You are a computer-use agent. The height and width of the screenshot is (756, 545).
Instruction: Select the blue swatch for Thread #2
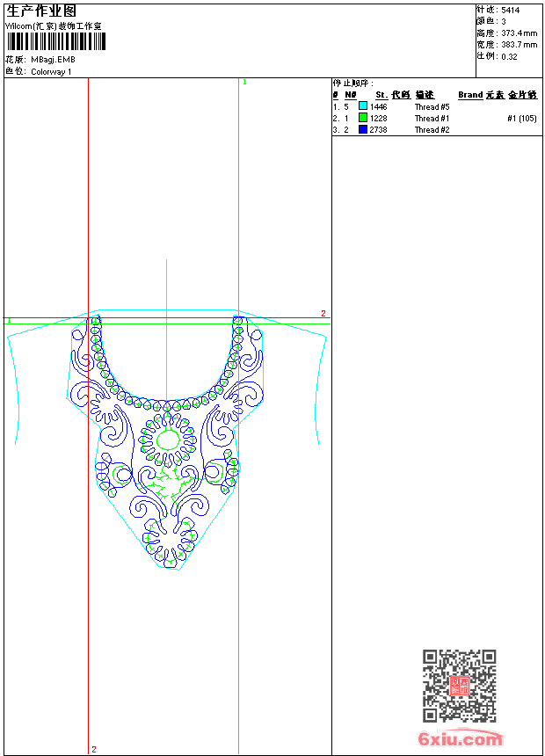362,129
